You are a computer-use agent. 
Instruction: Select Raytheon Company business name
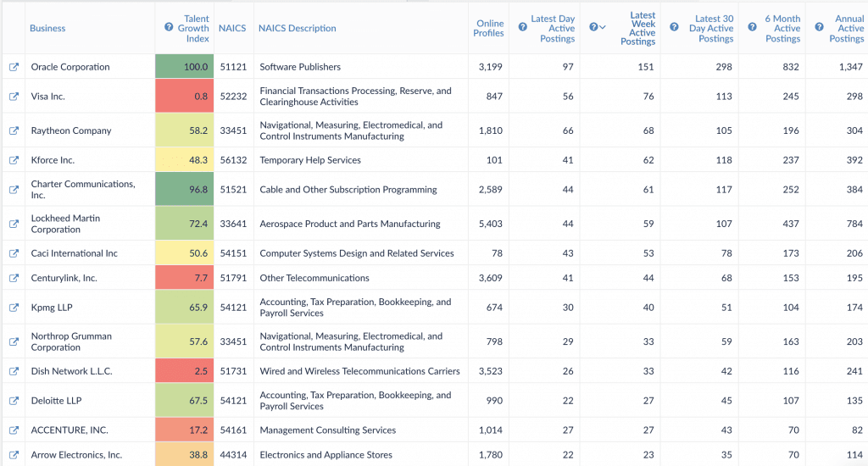[x=71, y=130]
